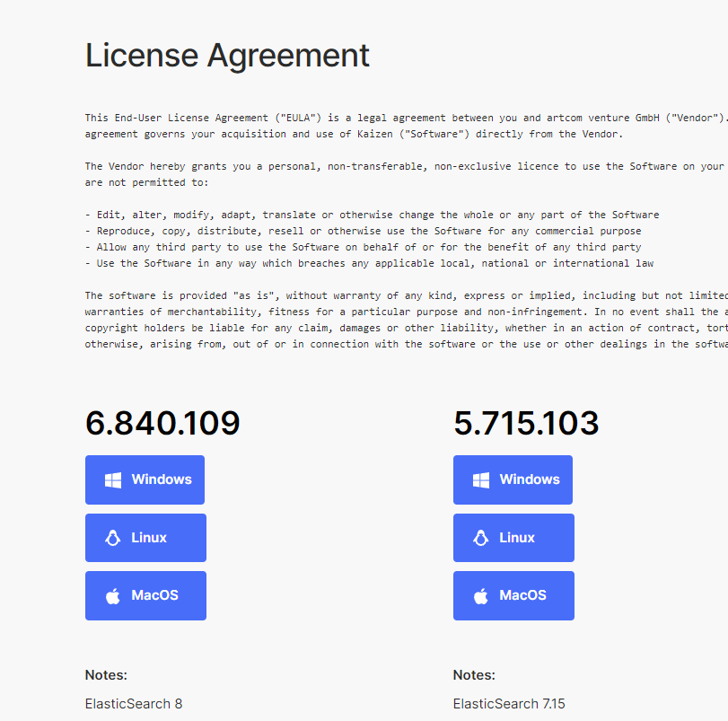Click the Apple logo icon under version 5.715.103
Screen dimensions: 728x721
[480, 595]
